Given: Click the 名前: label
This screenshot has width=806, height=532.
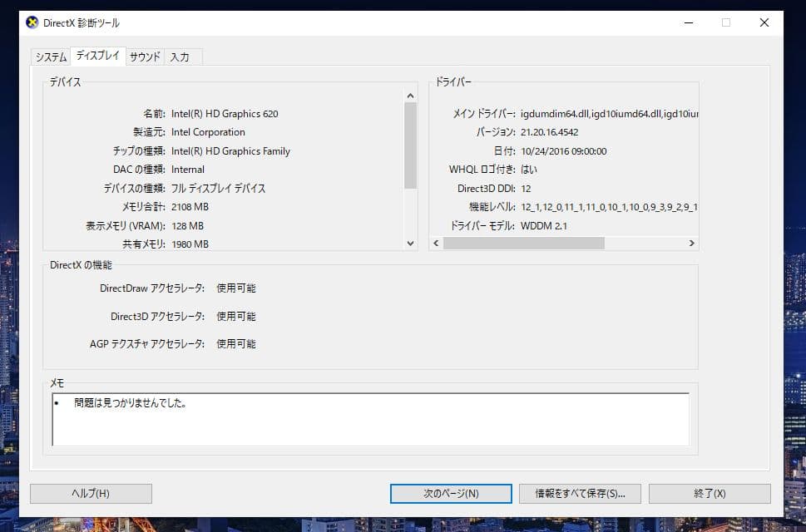Looking at the screenshot, I should (x=154, y=114).
